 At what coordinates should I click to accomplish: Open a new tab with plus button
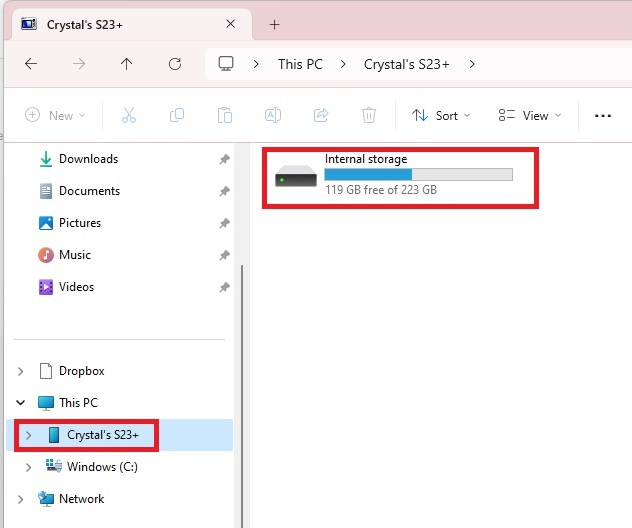tap(275, 24)
